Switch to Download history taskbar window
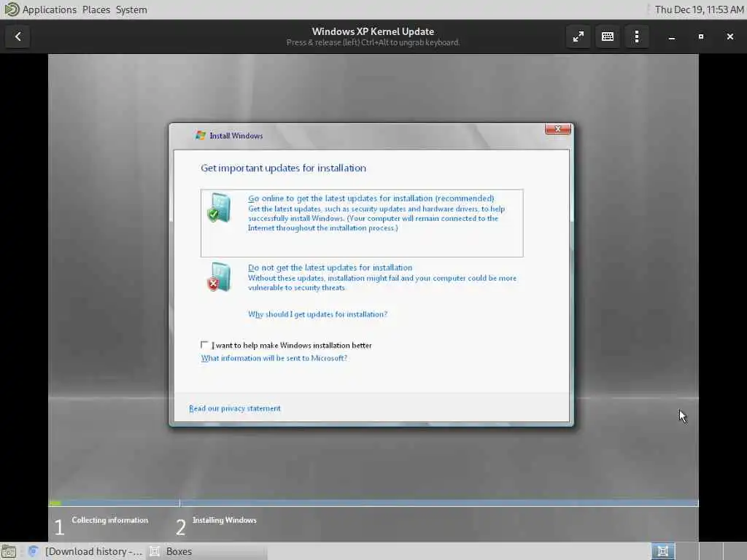This screenshot has height=560, width=747. pyautogui.click(x=85, y=551)
